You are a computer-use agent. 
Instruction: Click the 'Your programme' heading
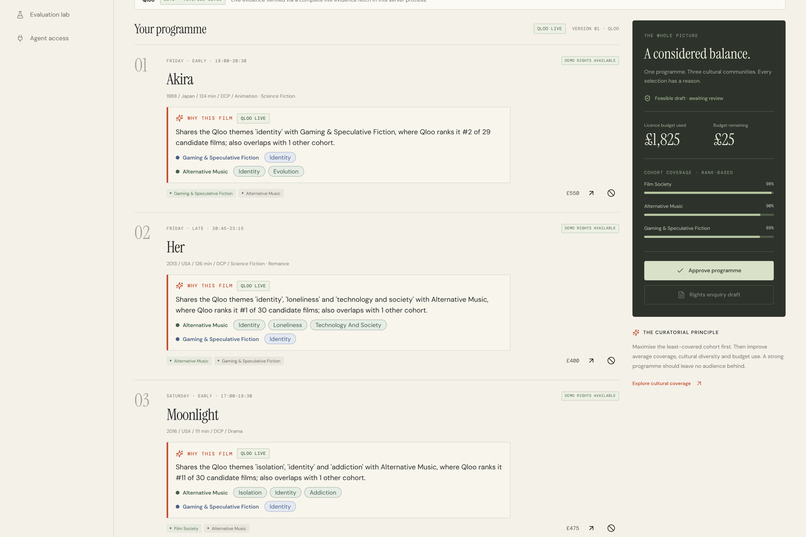pos(170,29)
